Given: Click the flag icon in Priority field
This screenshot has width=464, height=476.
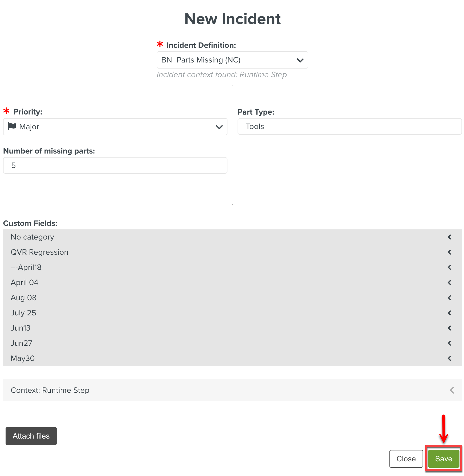Looking at the screenshot, I should tap(12, 126).
